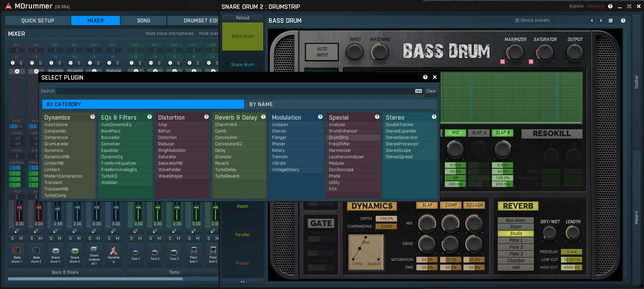Image resolution: width=644 pixels, height=289 pixels.
Task: Enable the SLAP A band button
Action: (x=479, y=133)
